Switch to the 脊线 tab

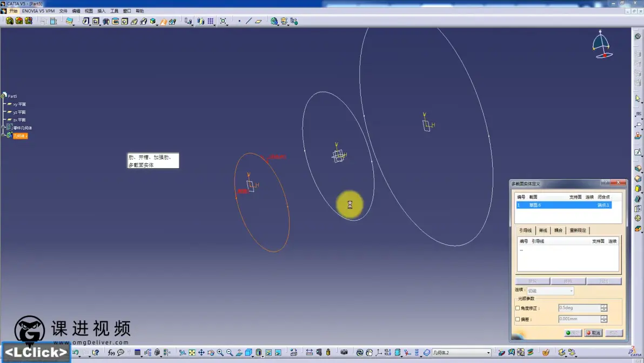pos(543,230)
